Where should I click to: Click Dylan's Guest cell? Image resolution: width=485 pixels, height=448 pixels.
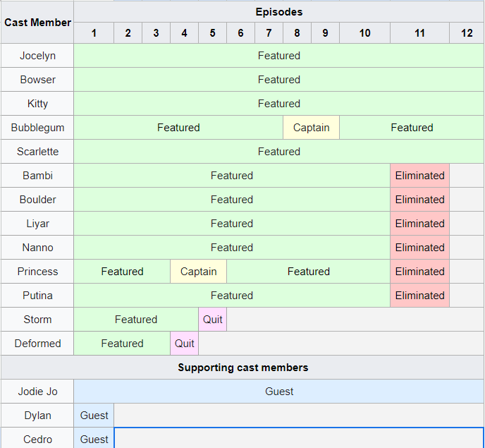pos(94,416)
